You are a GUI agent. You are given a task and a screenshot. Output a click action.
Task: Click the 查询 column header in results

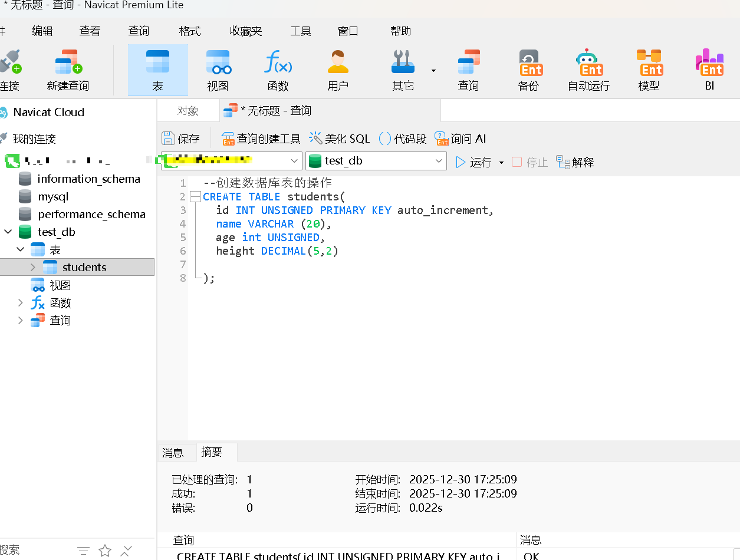[336, 540]
